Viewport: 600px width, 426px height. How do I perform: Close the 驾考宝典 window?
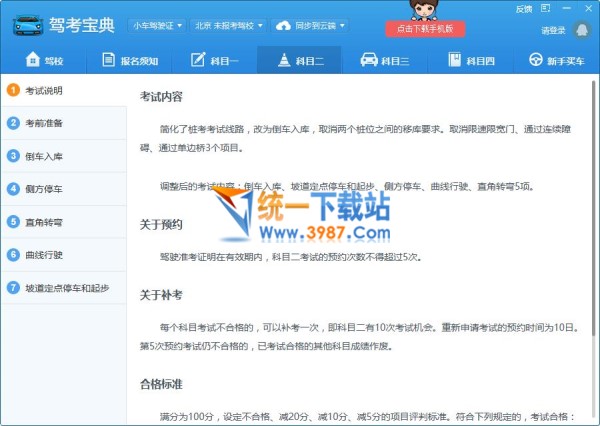pyautogui.click(x=589, y=8)
